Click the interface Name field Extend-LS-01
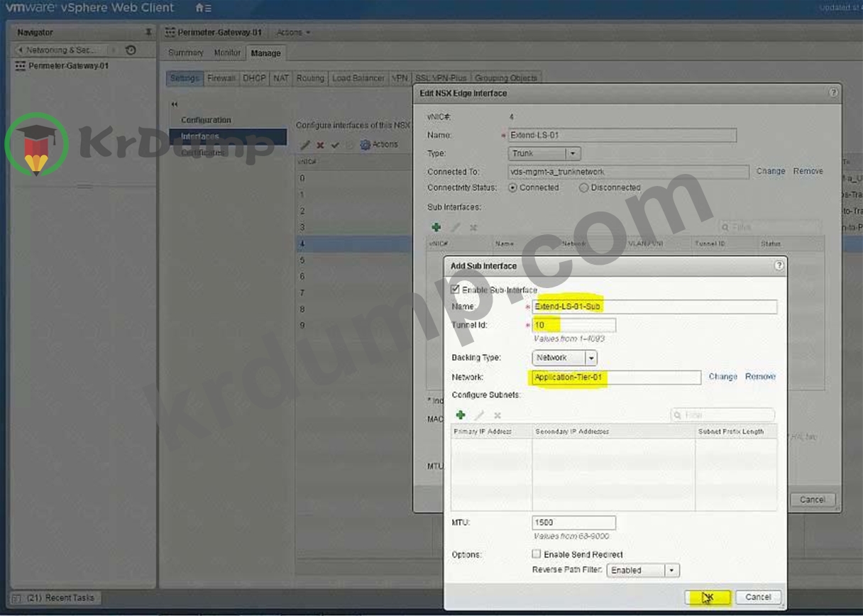 tap(622, 135)
